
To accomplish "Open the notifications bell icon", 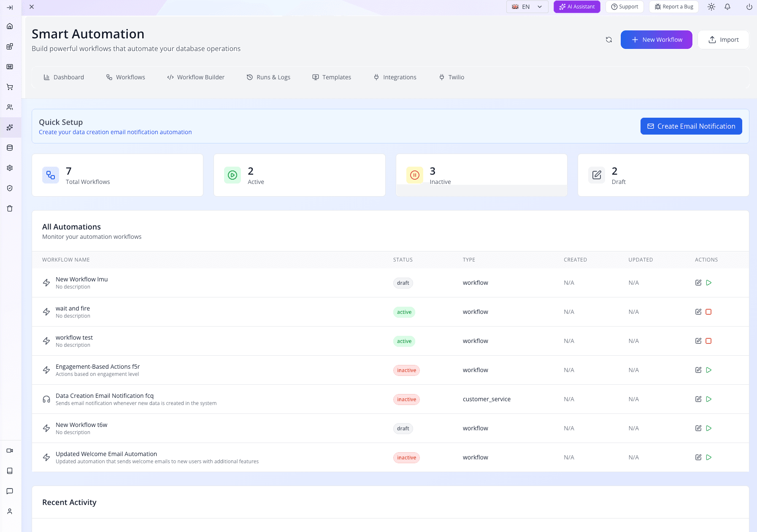I will 727,7.
